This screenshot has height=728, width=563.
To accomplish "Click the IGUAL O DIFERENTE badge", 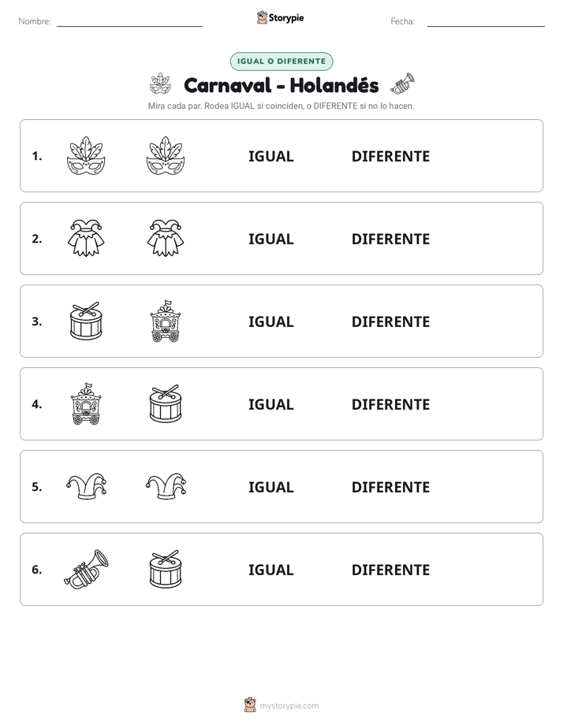I will pos(281,61).
